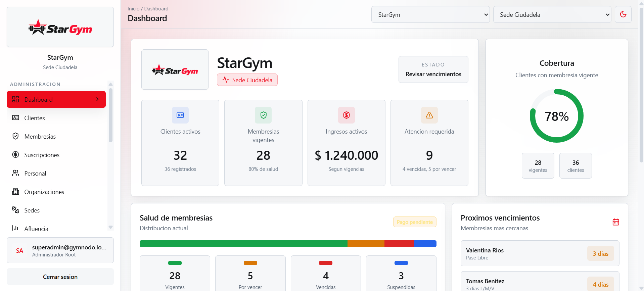
Task: Select the Dashboard menu item
Action: [x=56, y=99]
